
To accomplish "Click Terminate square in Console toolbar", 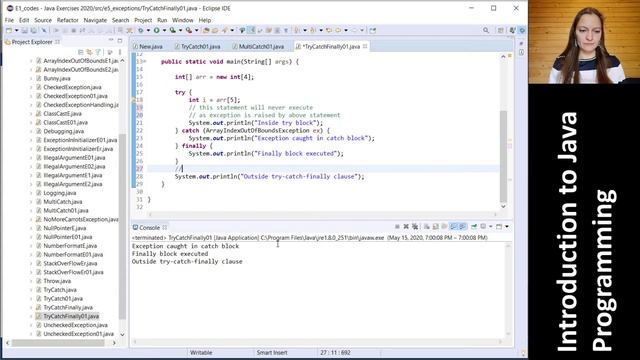I will [397, 227].
